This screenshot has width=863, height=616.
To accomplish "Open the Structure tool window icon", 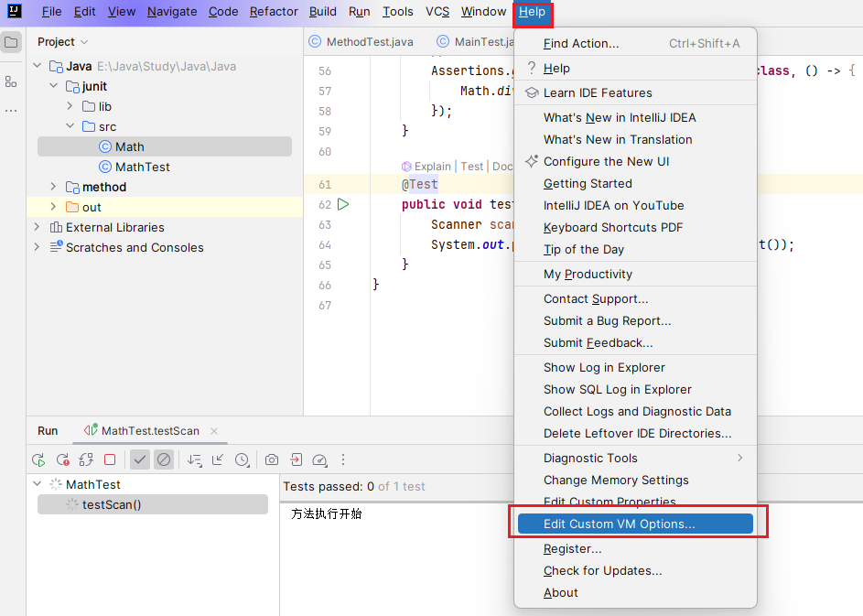I will 11,82.
